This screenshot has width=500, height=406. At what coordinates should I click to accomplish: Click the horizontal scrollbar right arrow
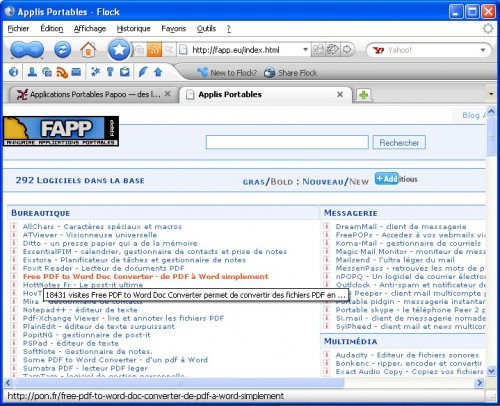(x=480, y=383)
